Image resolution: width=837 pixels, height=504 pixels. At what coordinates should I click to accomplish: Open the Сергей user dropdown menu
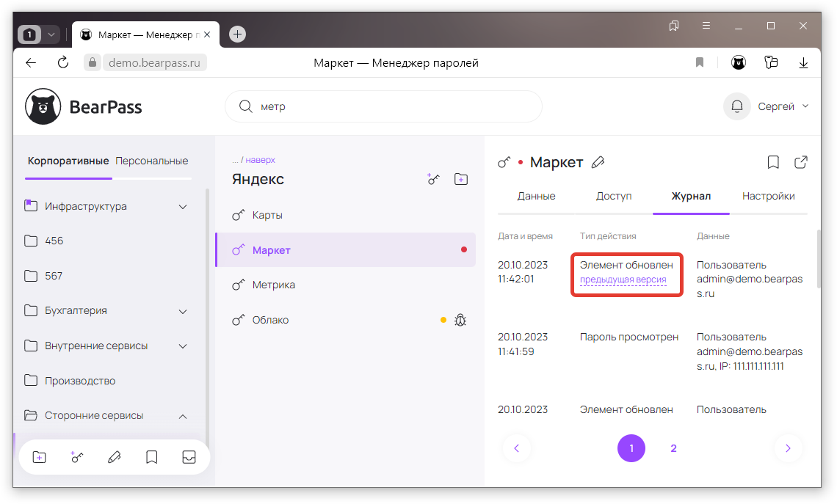click(783, 106)
